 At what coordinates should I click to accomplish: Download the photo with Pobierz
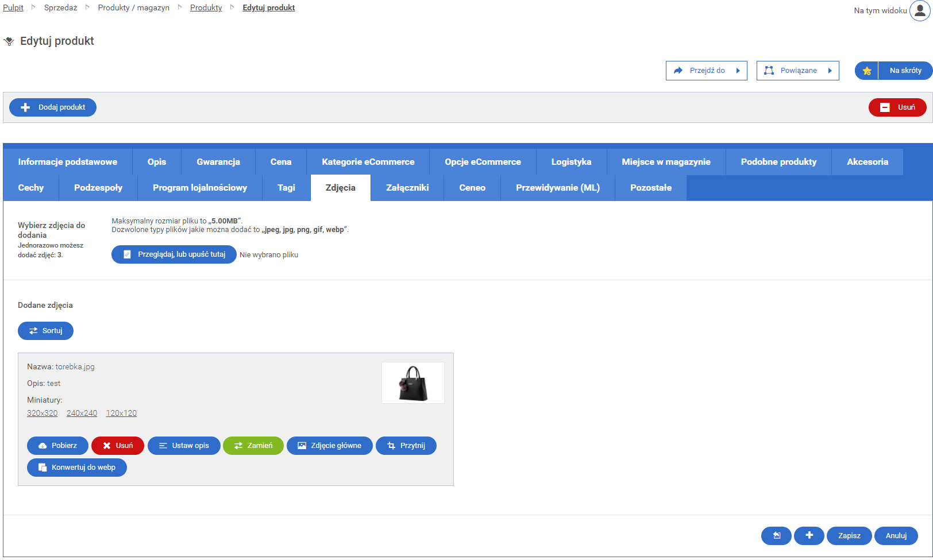click(x=57, y=446)
